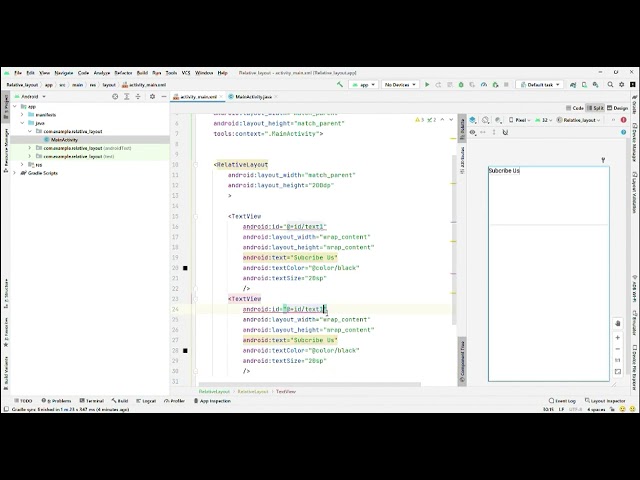Expand the manifests folder
The image size is (640, 480).
pos(22,115)
